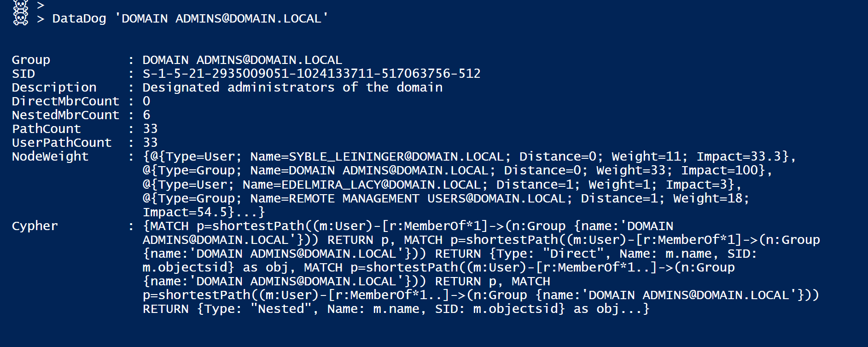Click the Description field label

point(54,87)
